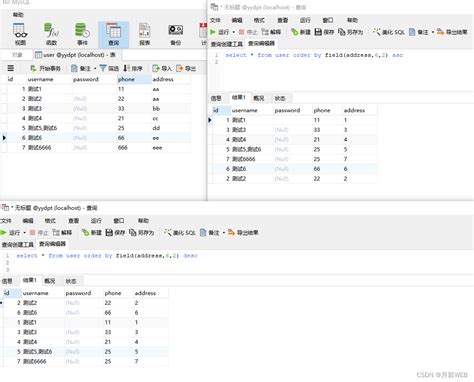Click 停止 stop in the bottom query window
Viewport: 474px width, 382px height.
pos(39,232)
